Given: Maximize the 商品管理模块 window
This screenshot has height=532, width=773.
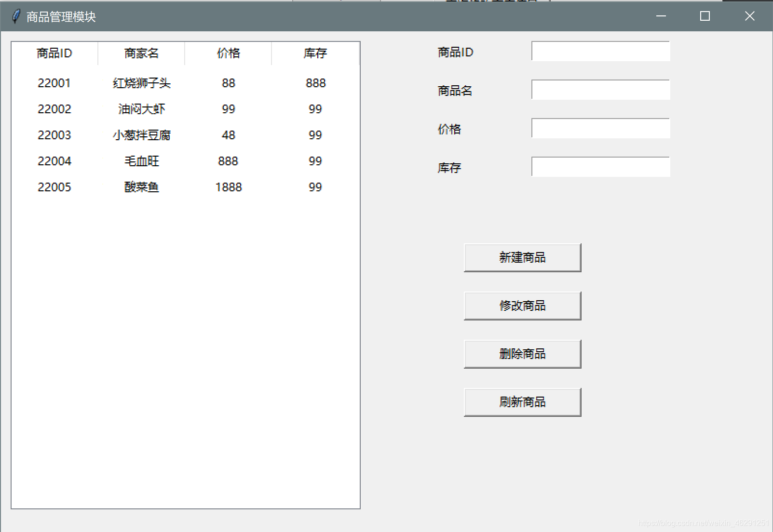Looking at the screenshot, I should [x=705, y=16].
